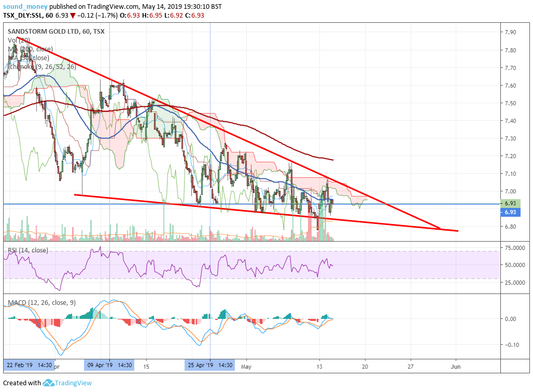Image resolution: width=533 pixels, height=392 pixels.
Task: Open the sound_money author profile link
Action: tap(25, 6)
